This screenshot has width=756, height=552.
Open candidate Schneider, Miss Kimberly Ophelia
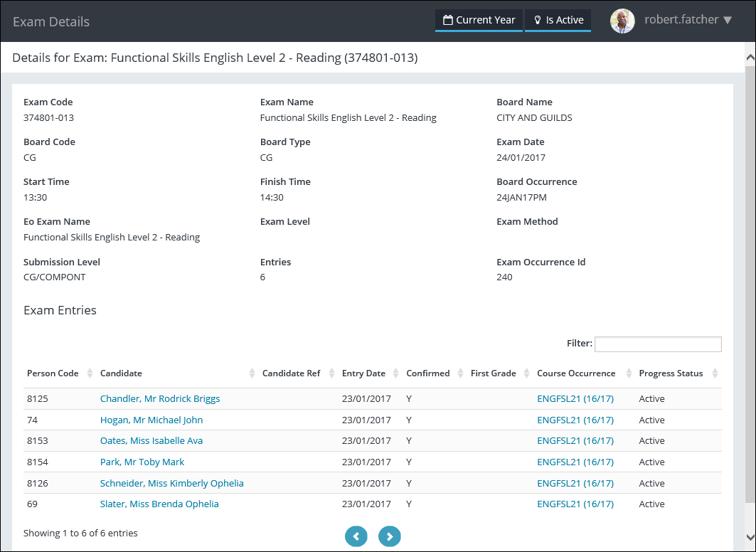pyautogui.click(x=171, y=483)
